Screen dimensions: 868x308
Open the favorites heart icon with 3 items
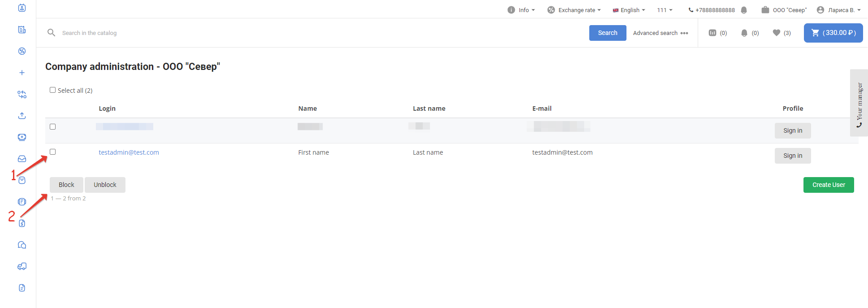[782, 33]
